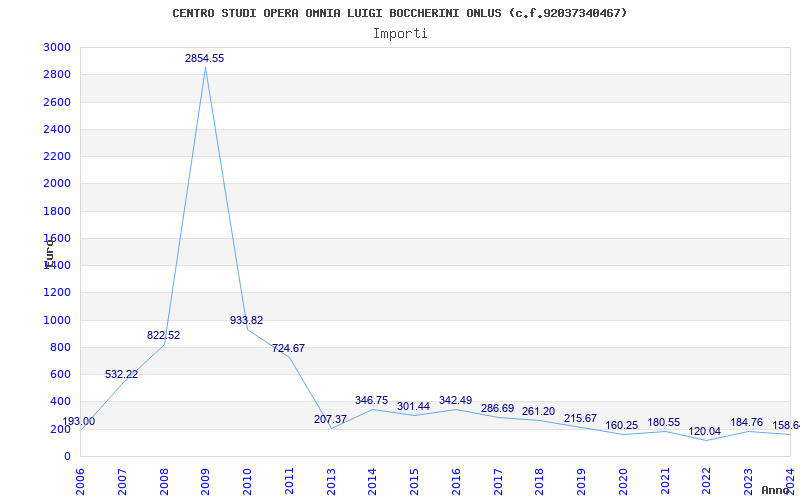The image size is (800, 500).
Task: Click the chart title CENTRO STUDI OPERA OMNIA
Action: tap(399, 13)
